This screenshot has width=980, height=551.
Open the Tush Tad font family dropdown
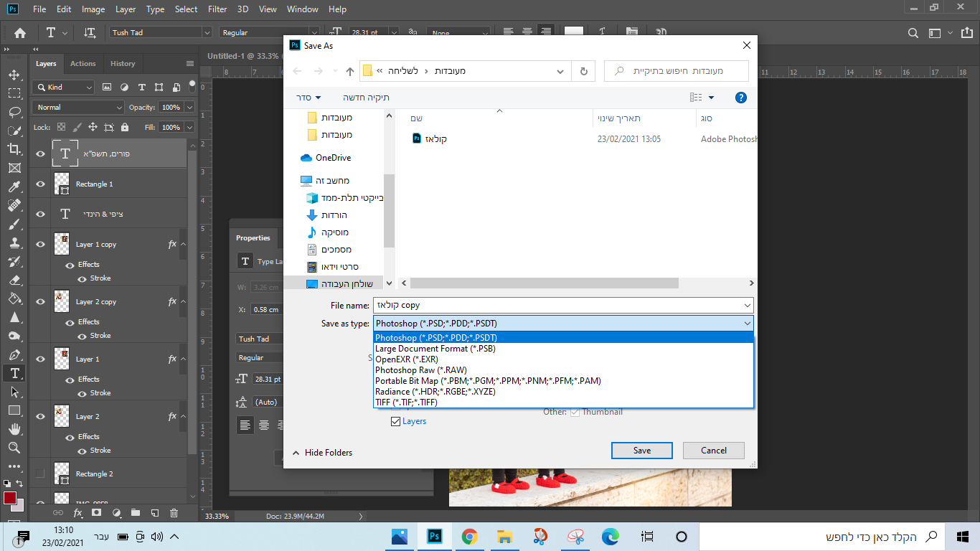pos(207,32)
